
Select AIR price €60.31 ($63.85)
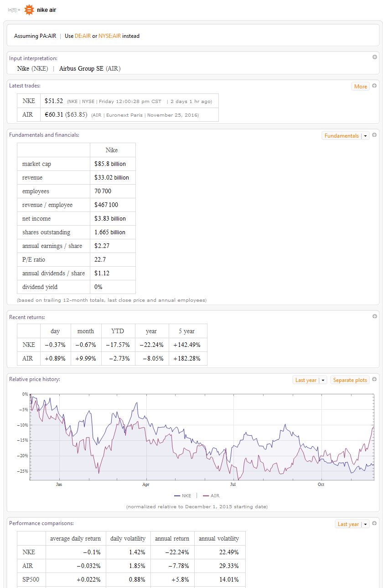[x=66, y=115]
